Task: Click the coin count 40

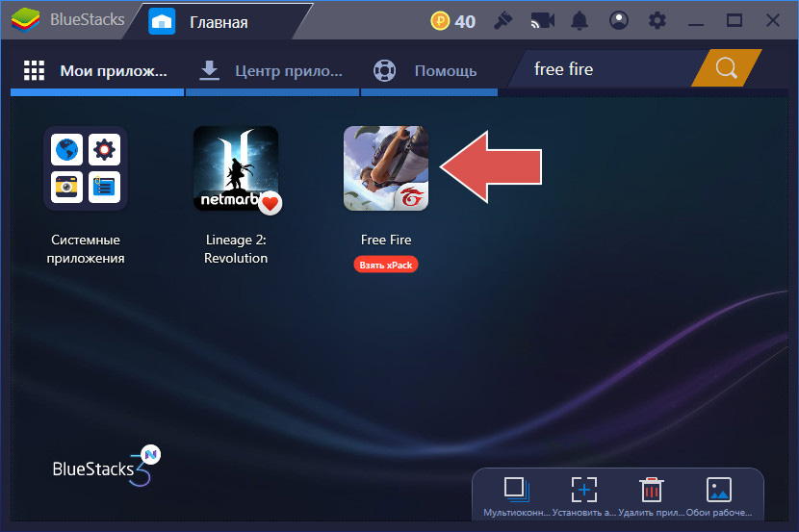Action: pos(465,21)
